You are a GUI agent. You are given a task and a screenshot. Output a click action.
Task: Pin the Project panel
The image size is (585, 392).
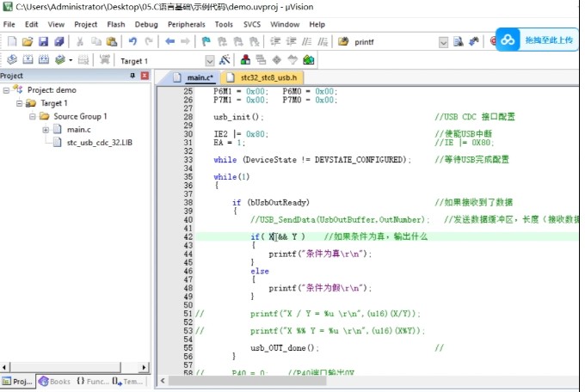pyautogui.click(x=132, y=76)
